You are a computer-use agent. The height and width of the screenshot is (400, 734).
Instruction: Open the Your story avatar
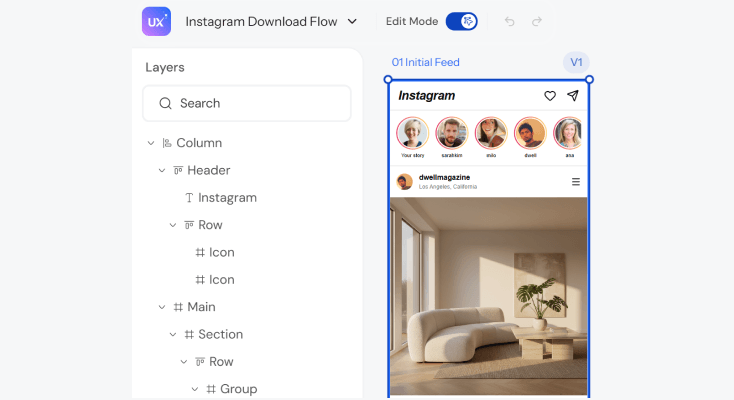point(412,133)
